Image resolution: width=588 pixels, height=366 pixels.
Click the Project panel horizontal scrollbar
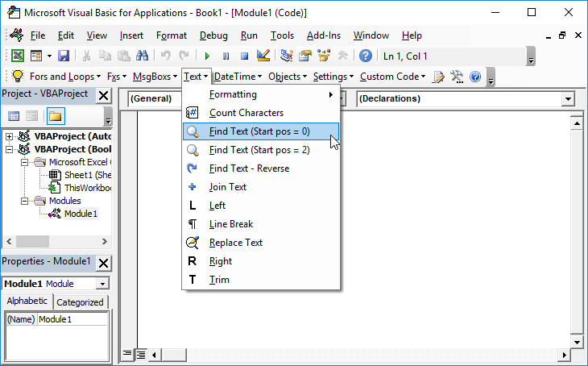(x=56, y=241)
